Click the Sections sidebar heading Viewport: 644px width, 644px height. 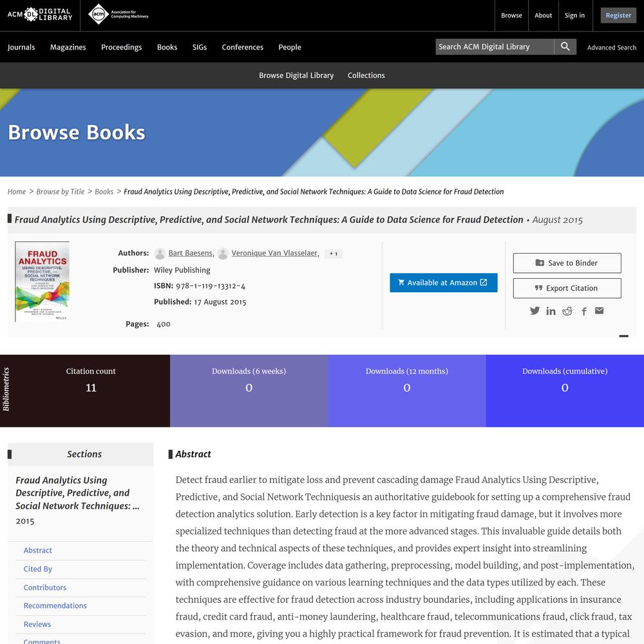(84, 454)
